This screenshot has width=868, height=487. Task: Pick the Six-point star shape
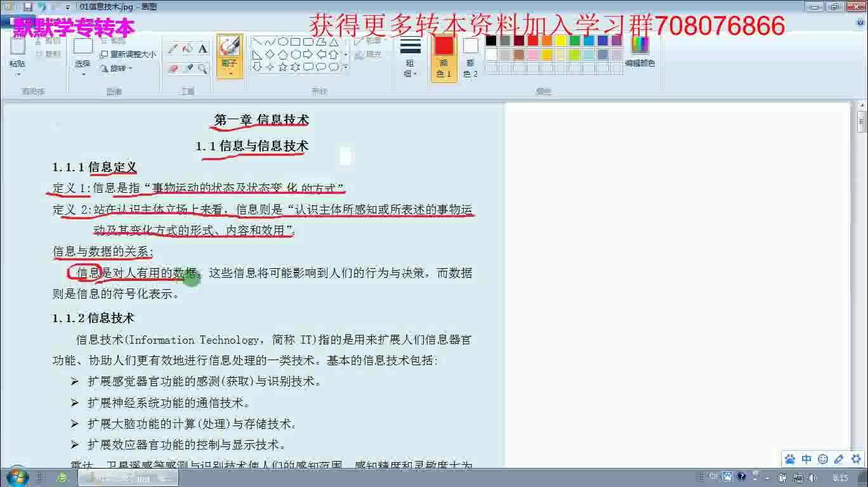(x=295, y=67)
